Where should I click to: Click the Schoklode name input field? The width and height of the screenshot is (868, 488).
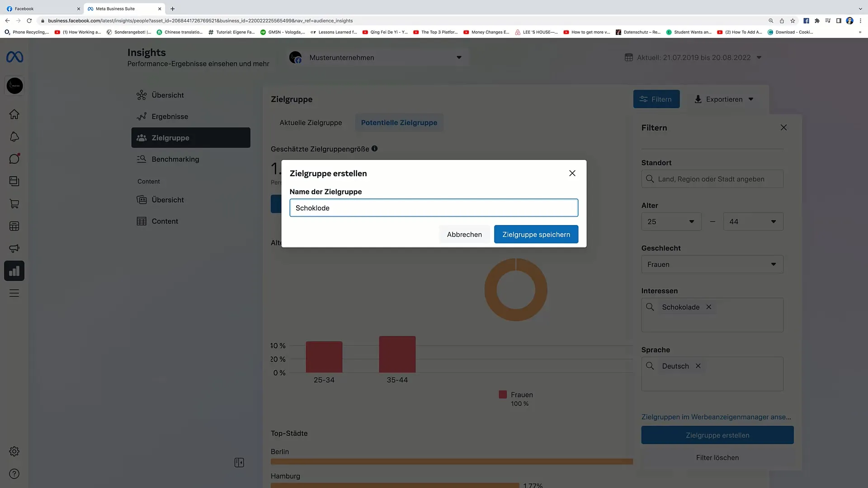pyautogui.click(x=434, y=207)
